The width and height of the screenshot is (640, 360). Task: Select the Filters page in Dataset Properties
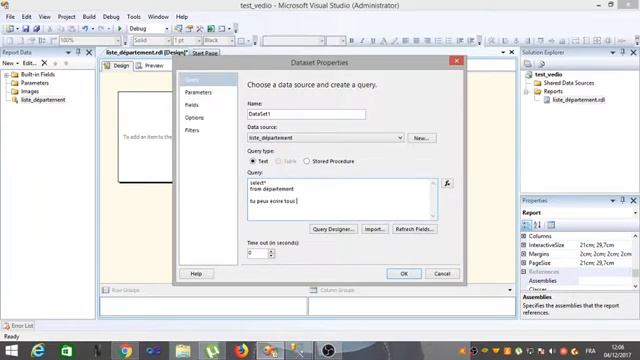coord(192,130)
